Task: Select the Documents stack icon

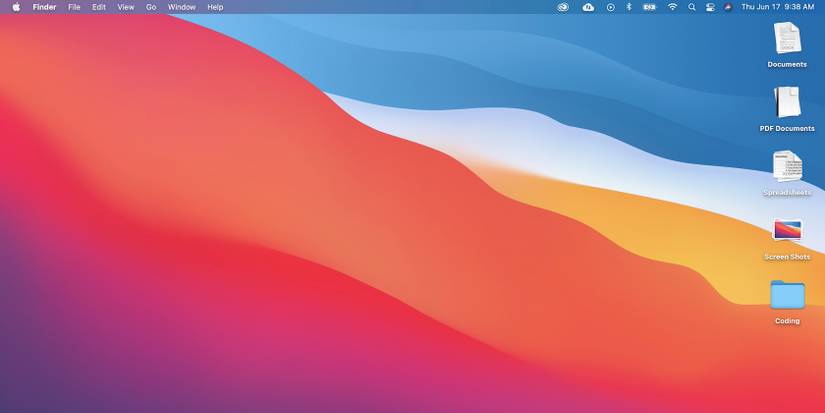Action: point(787,38)
